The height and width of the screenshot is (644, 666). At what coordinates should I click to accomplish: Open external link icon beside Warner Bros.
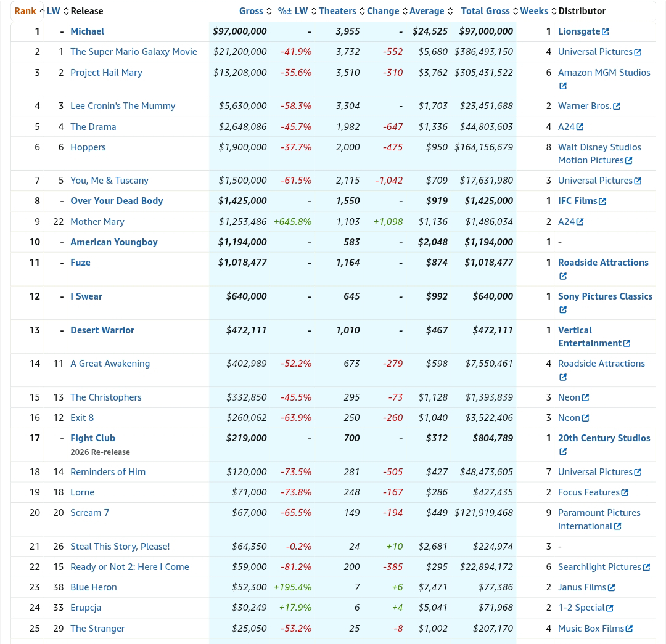tap(617, 107)
